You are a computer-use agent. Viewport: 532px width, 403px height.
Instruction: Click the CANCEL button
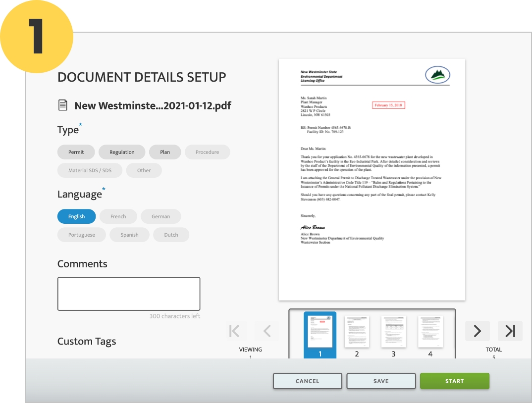coord(307,381)
